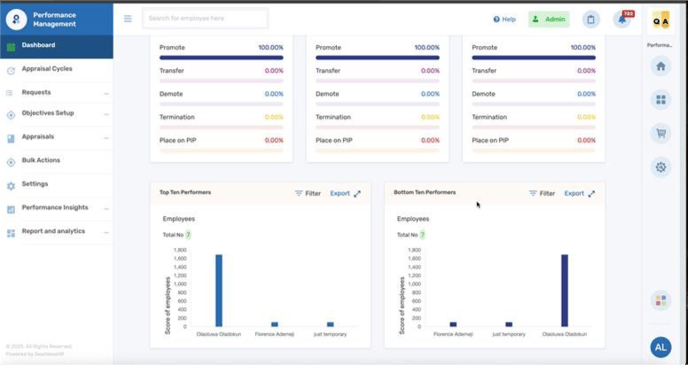This screenshot has width=688, height=365.
Task: Expand the Report and analytics submenu
Action: coord(106,233)
